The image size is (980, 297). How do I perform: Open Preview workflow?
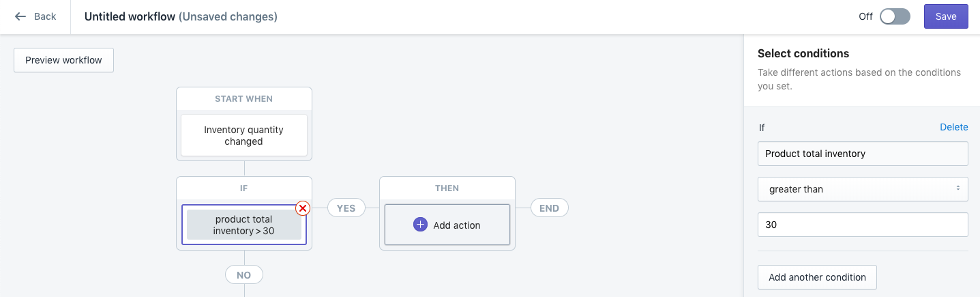tap(63, 60)
